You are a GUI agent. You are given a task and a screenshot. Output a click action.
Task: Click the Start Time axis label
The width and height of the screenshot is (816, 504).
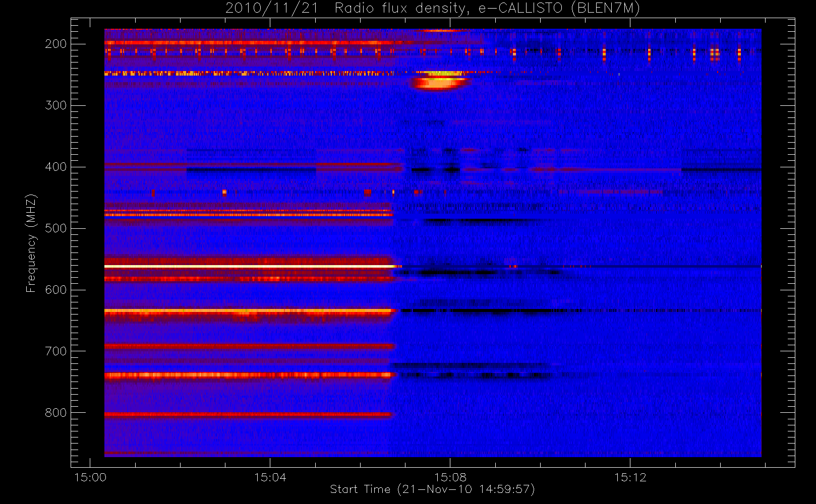432,489
